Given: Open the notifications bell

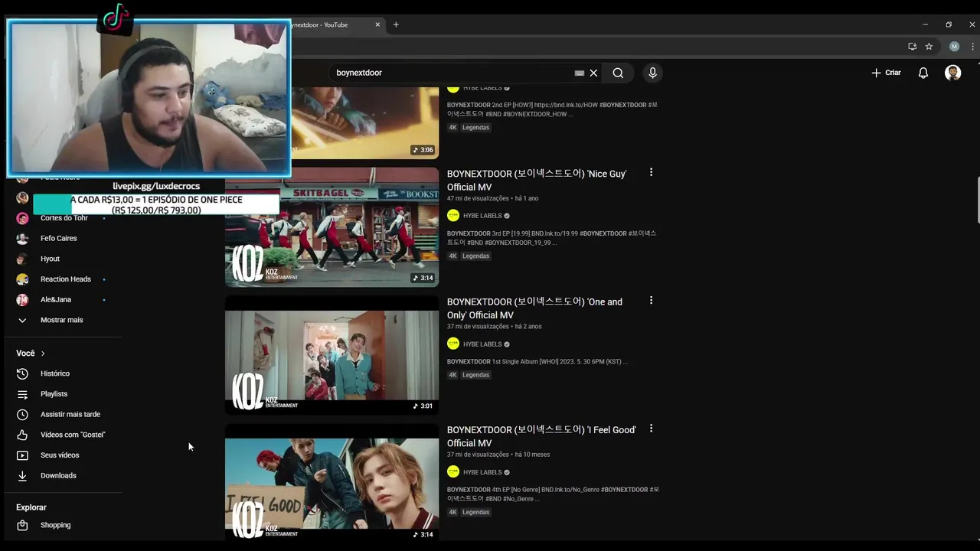Looking at the screenshot, I should [x=923, y=73].
